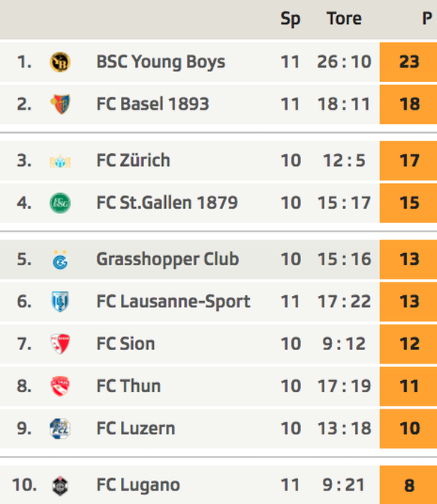Sort table by the Sp column header
Viewport: 437px width, 504px height.
290,19
